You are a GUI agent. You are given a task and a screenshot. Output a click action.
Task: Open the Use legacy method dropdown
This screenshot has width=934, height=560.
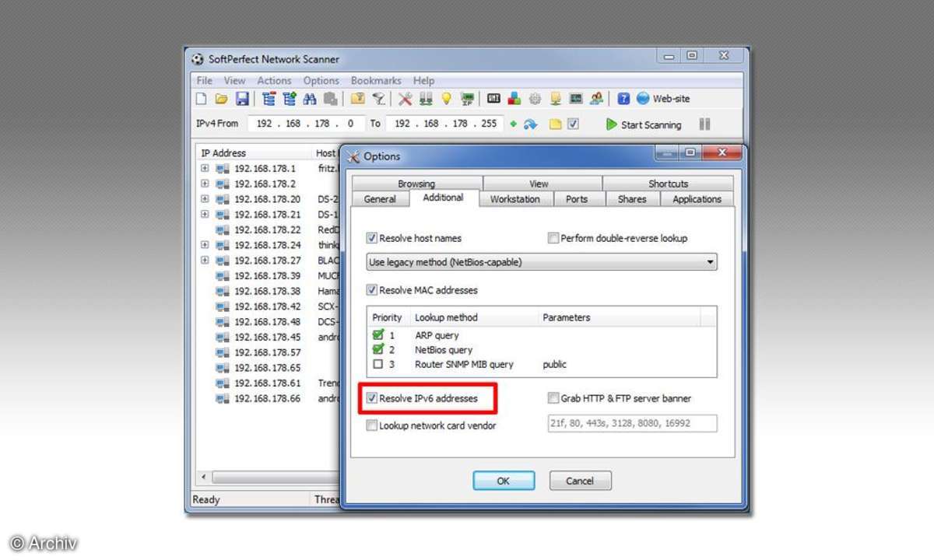[542, 262]
